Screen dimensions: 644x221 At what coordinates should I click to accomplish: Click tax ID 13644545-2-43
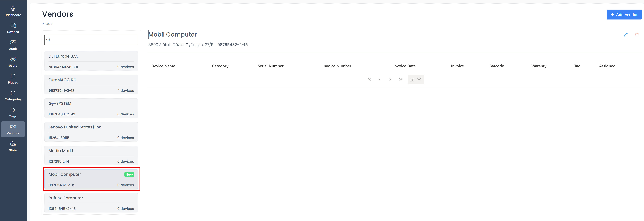coord(62,208)
